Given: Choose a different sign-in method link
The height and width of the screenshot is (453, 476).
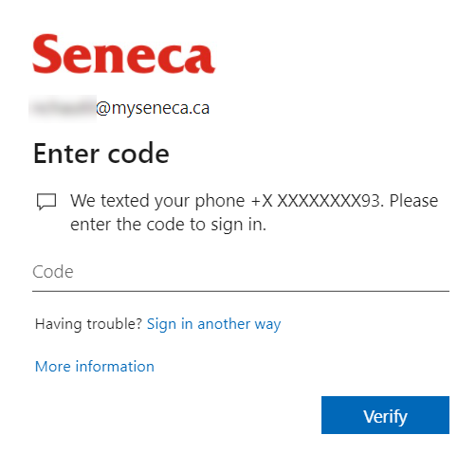Looking at the screenshot, I should coord(213,324).
